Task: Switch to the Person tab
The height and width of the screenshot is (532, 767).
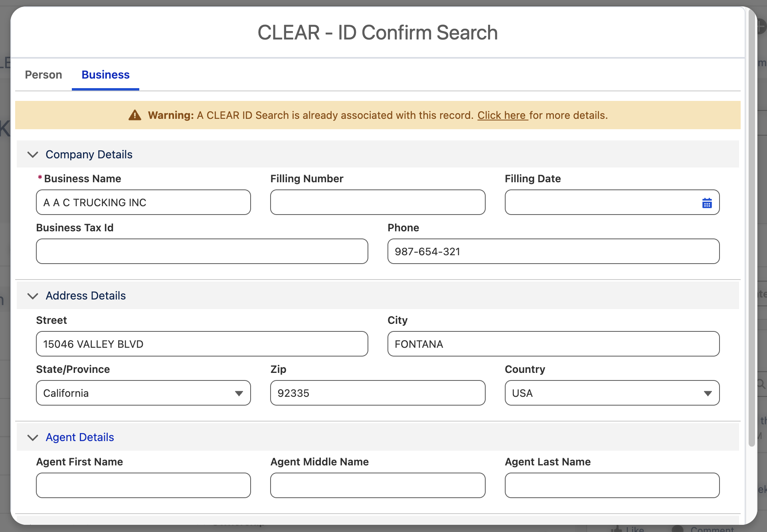Action: pyautogui.click(x=43, y=75)
